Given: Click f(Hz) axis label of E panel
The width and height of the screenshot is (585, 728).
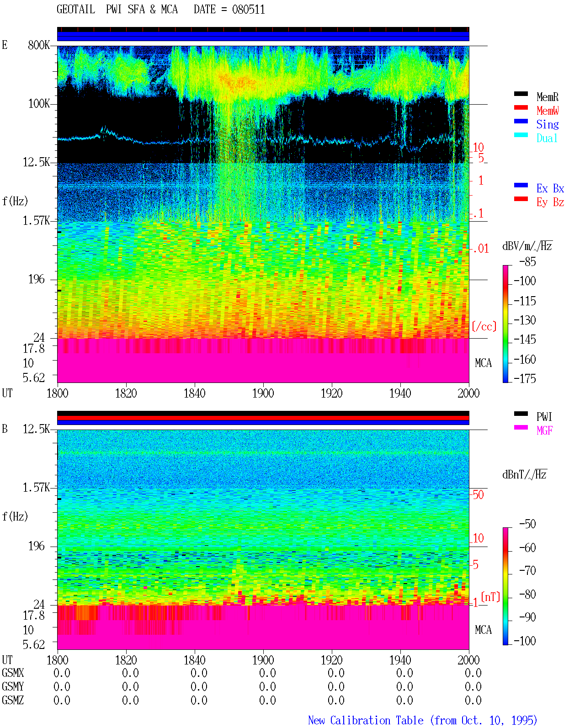Looking at the screenshot, I should (x=15, y=201).
